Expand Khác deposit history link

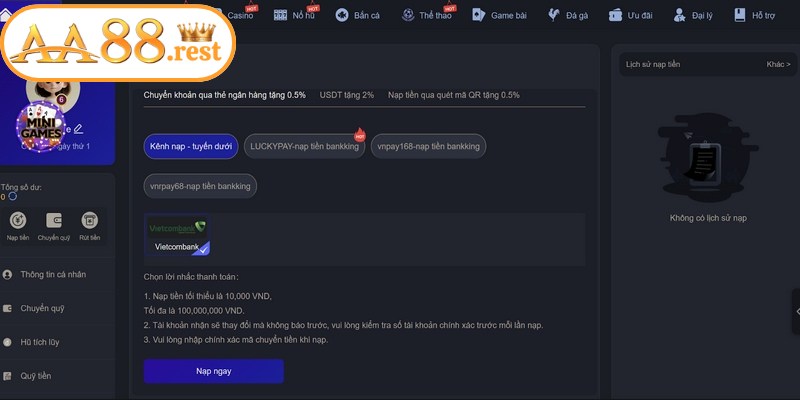coord(778,64)
